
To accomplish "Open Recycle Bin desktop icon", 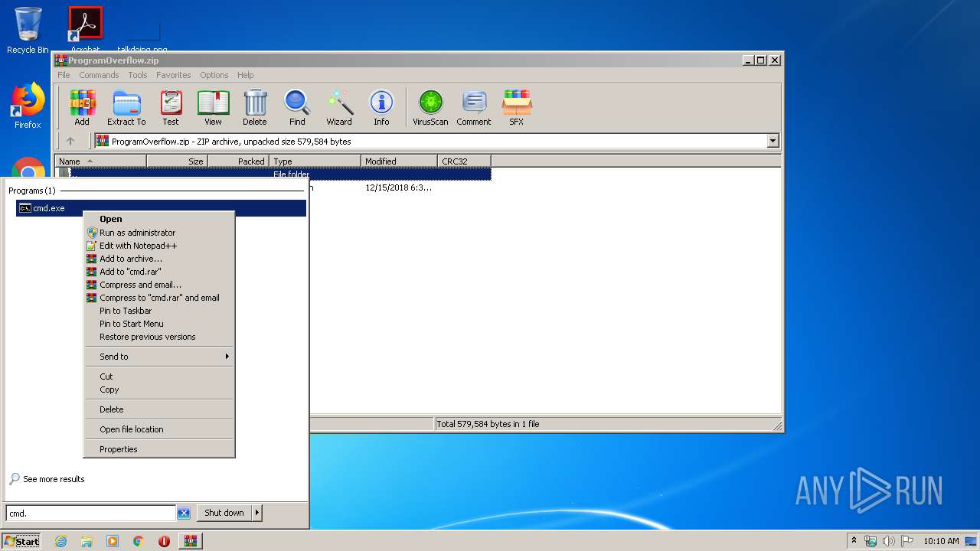I will (x=28, y=31).
